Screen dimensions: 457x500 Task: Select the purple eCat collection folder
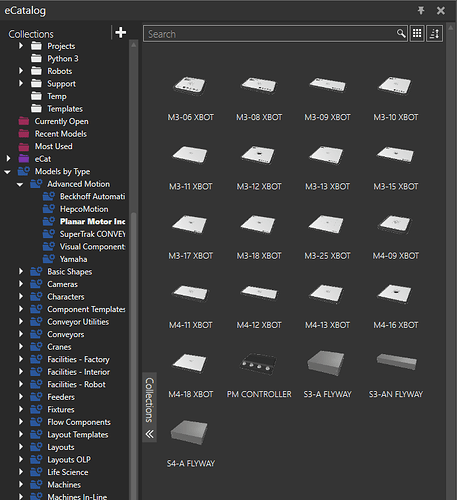pos(24,159)
